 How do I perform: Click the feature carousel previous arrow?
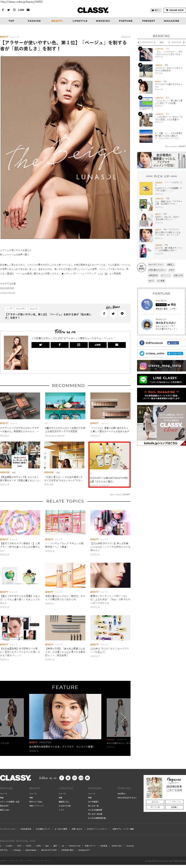[x=7, y=718]
